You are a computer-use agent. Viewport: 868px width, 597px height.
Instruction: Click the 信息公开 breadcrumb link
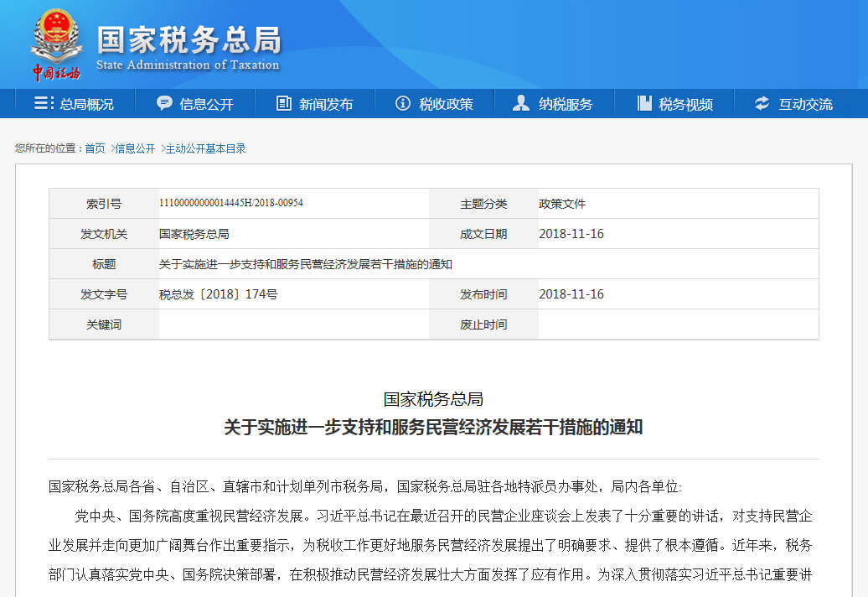pyautogui.click(x=135, y=148)
